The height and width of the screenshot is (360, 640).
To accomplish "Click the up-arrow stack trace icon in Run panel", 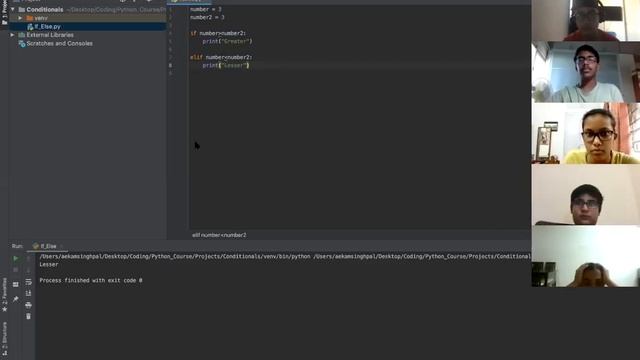I will click(x=28, y=258).
